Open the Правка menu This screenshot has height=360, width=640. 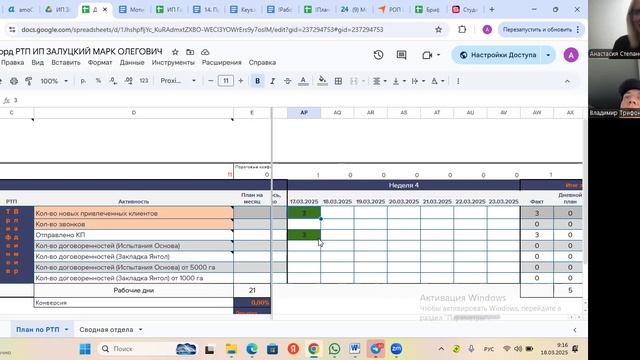pyautogui.click(x=12, y=62)
